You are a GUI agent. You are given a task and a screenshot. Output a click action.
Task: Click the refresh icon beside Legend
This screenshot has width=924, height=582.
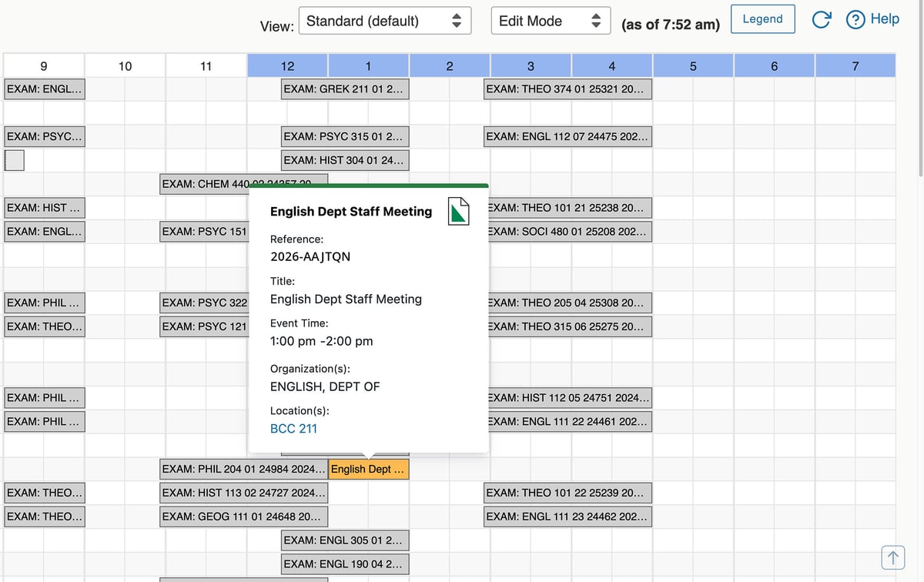point(821,19)
